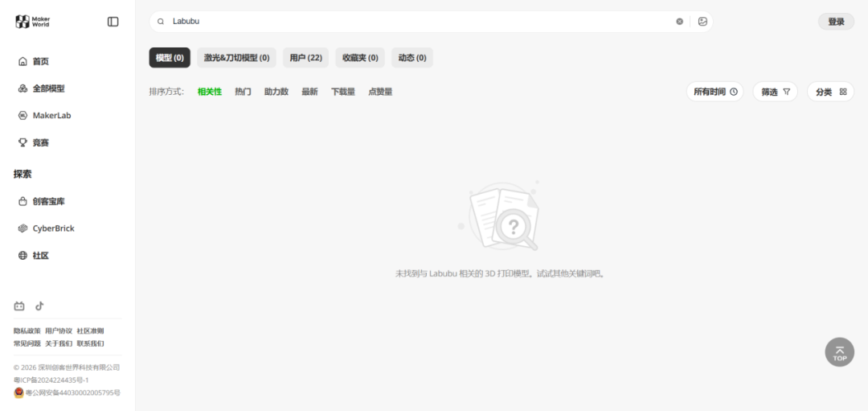Open the Bilibili social icon
The height and width of the screenshot is (411, 868).
coord(19,306)
